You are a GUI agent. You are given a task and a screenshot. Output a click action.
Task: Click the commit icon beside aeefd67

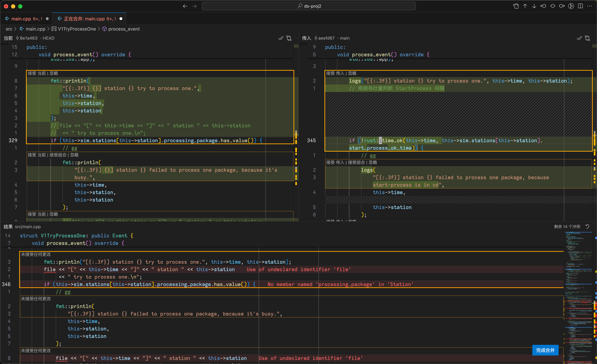point(316,38)
